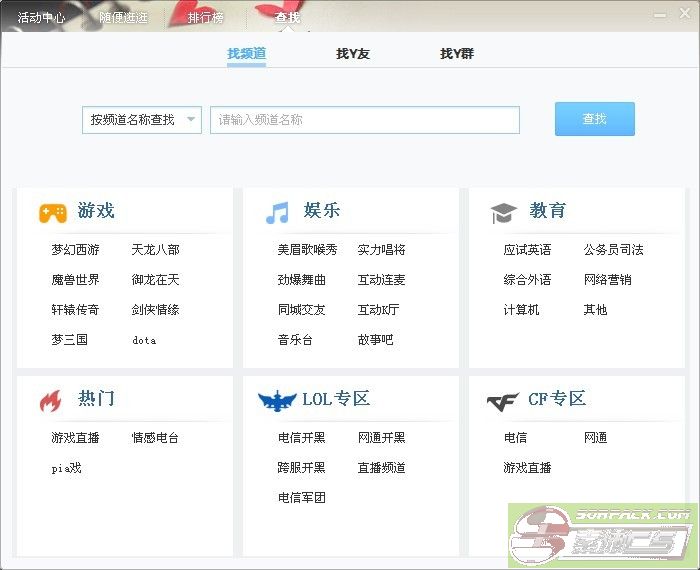Screen dimensions: 700x570
Task: Click the game controller icon beside 游戏
Action: 53,212
